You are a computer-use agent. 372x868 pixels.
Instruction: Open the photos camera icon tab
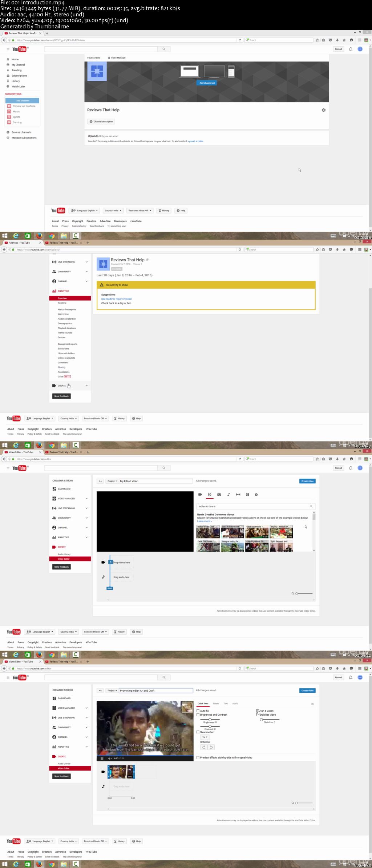pyautogui.click(x=219, y=495)
